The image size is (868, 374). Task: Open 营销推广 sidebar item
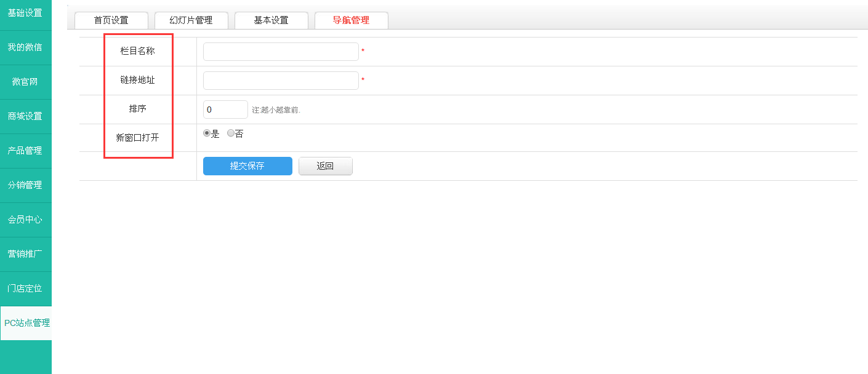[x=25, y=254]
